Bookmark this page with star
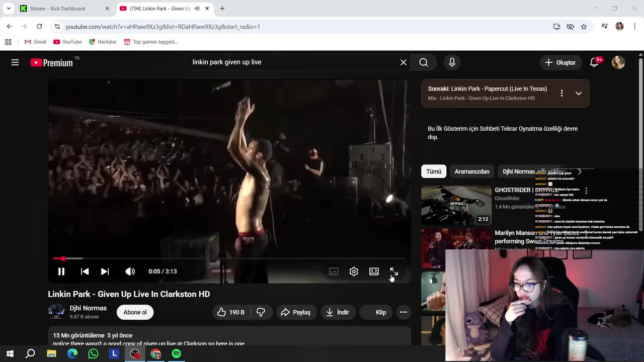This screenshot has width=644, height=362. (584, 27)
